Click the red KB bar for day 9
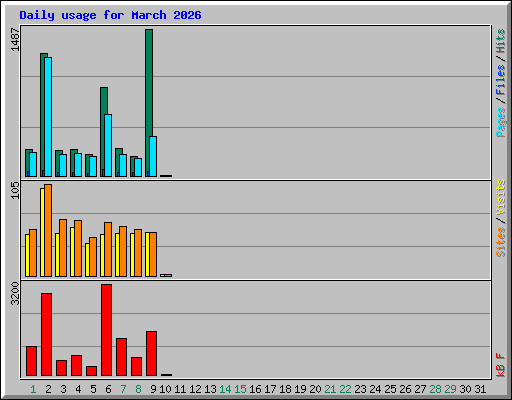 pyautogui.click(x=151, y=353)
